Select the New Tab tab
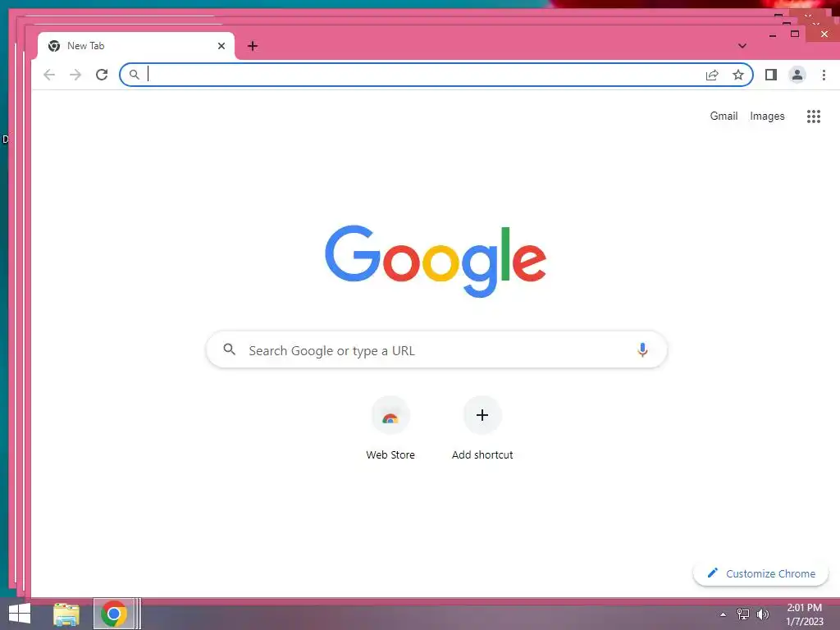This screenshot has height=630, width=840. pyautogui.click(x=135, y=46)
